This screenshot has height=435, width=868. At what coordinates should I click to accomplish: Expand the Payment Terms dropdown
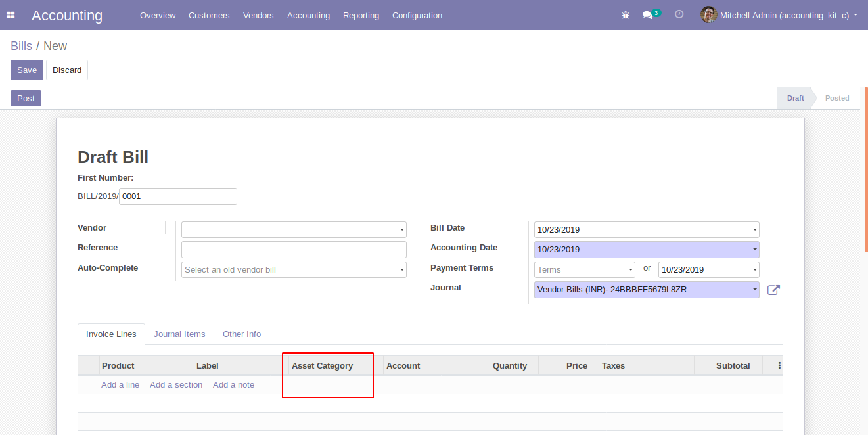pyautogui.click(x=631, y=270)
